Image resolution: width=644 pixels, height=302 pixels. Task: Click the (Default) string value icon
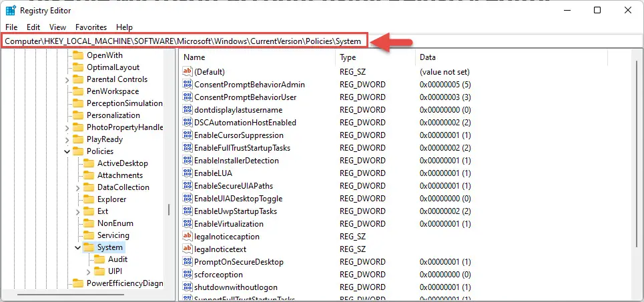(188, 72)
